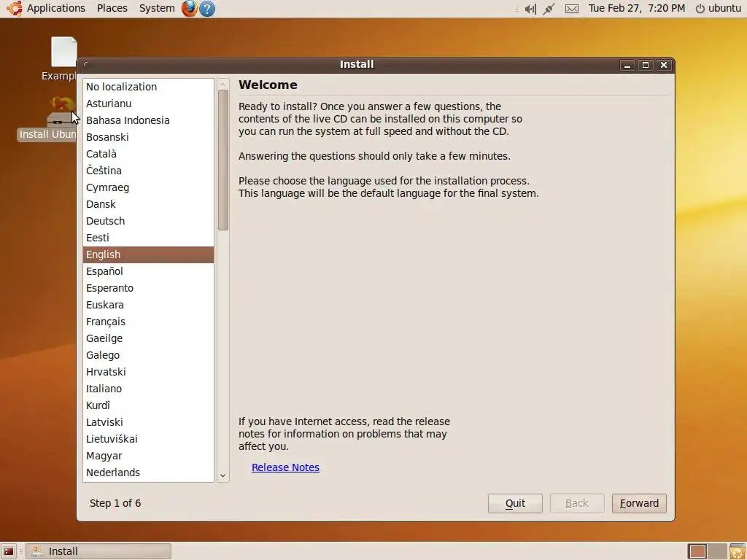The height and width of the screenshot is (560, 747).
Task: Select 'Magyar' language
Action: click(148, 456)
